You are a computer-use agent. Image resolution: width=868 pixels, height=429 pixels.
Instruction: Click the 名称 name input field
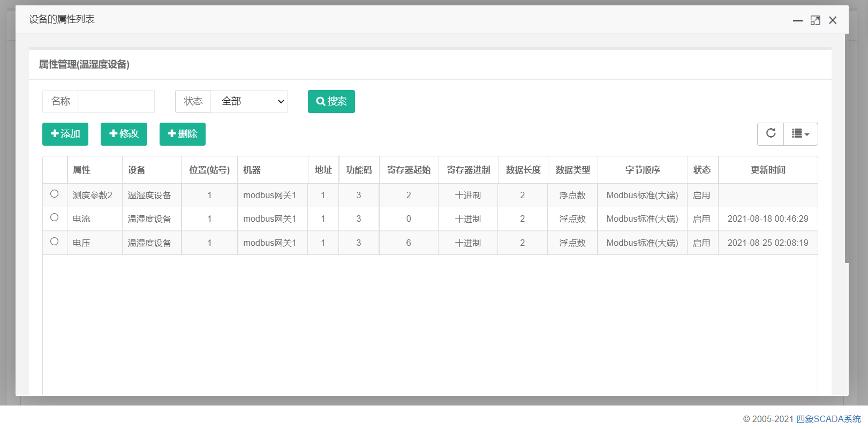(116, 101)
